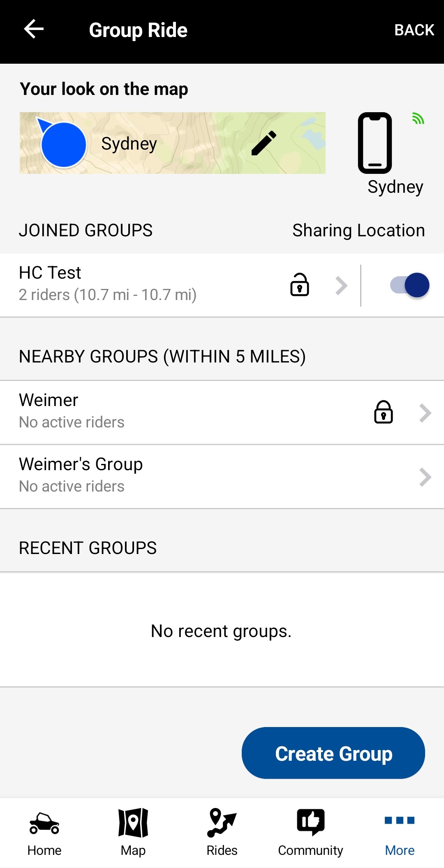The width and height of the screenshot is (444, 868).
Task: Click the Sydney map preview banner
Action: pyautogui.click(x=173, y=143)
